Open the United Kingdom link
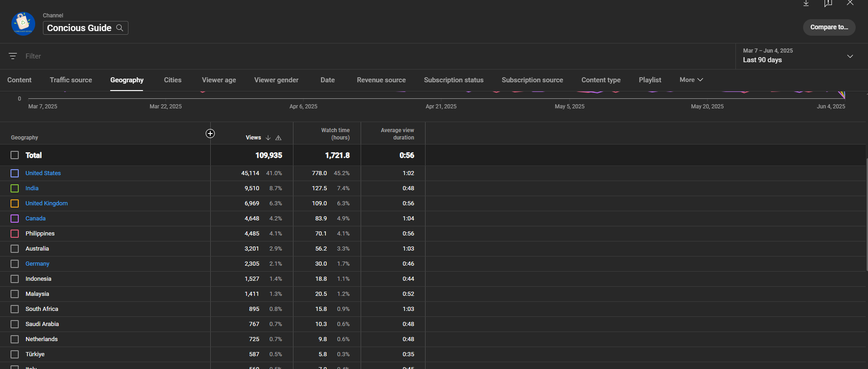Image resolution: width=868 pixels, height=369 pixels. point(47,203)
